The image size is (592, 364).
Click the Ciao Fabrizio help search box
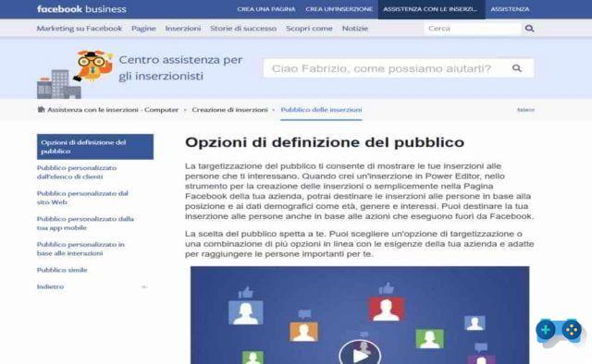[x=399, y=68]
